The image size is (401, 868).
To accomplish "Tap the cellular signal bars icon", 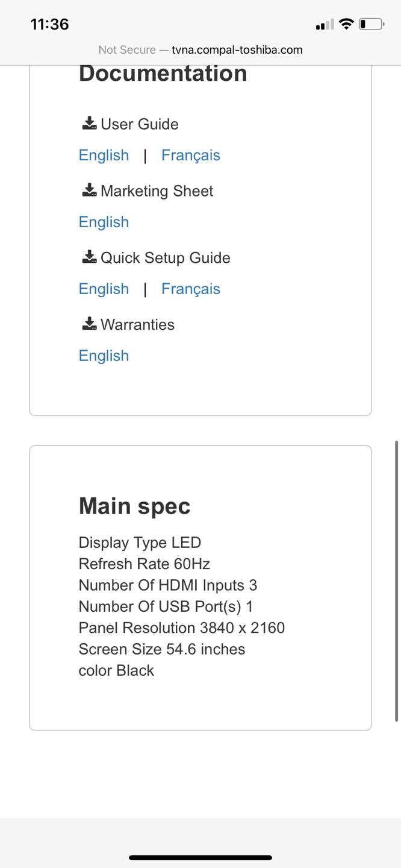I will (x=325, y=25).
